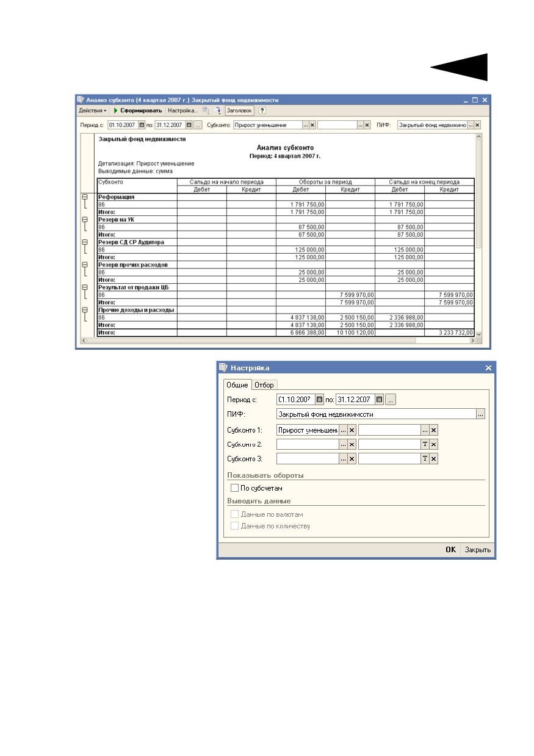Open Субконто 1 value selector in Настройка
The width and height of the screenshot is (534, 756).
425,430
